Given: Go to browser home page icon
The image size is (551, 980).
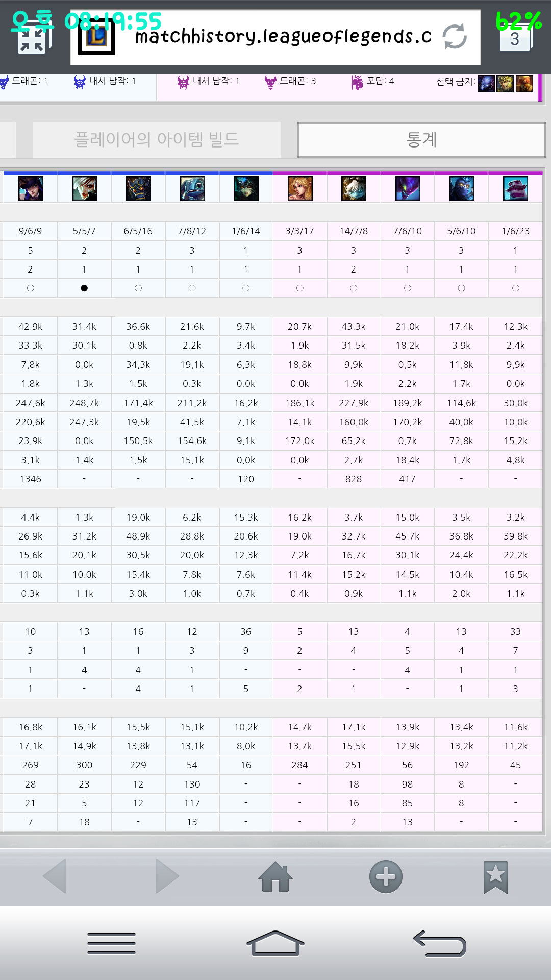Looking at the screenshot, I should tap(275, 877).
